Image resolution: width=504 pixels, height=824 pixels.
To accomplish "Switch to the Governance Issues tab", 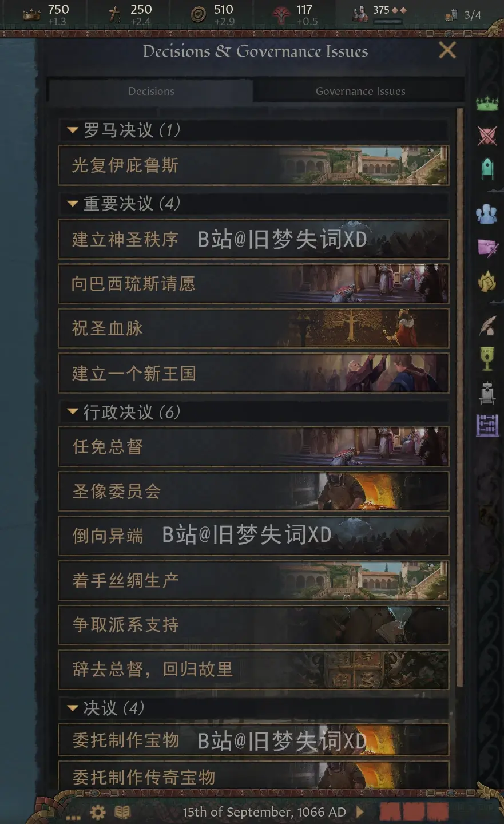I will pyautogui.click(x=360, y=91).
